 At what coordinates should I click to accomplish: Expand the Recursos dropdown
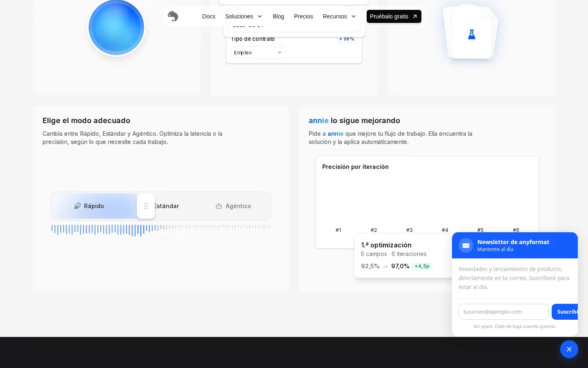coord(339,16)
